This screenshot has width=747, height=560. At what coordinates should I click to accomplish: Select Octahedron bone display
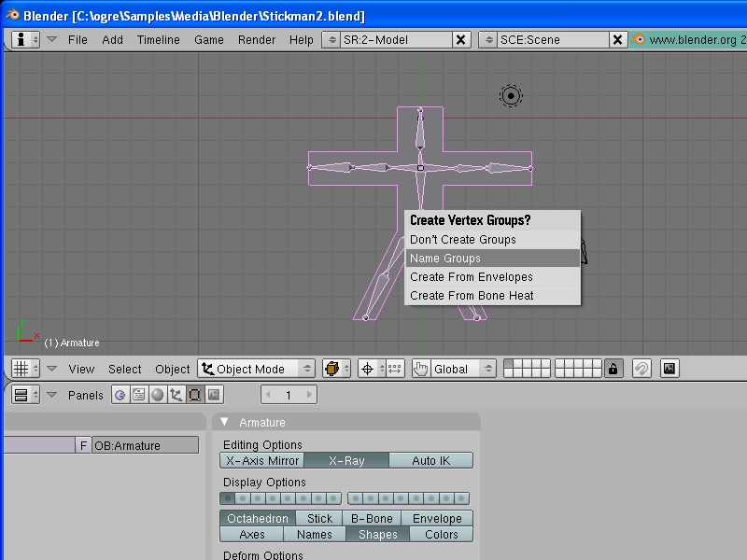(258, 518)
